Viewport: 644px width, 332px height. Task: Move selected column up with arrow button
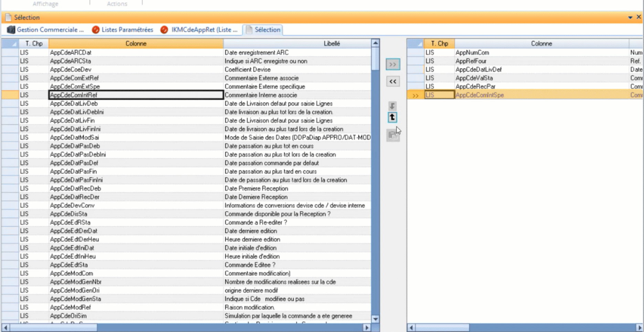[392, 118]
